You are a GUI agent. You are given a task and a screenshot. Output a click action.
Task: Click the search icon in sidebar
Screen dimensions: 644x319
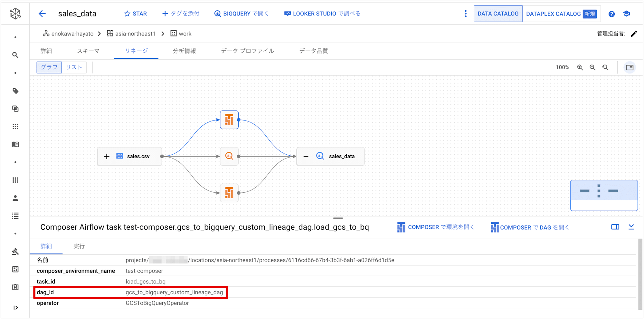pos(15,55)
